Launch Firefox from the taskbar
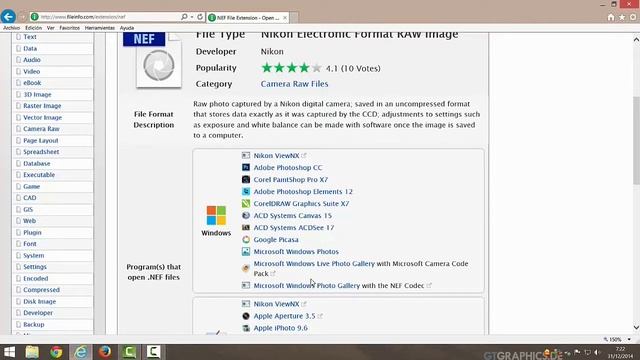This screenshot has width=640, height=360. pos(105,352)
